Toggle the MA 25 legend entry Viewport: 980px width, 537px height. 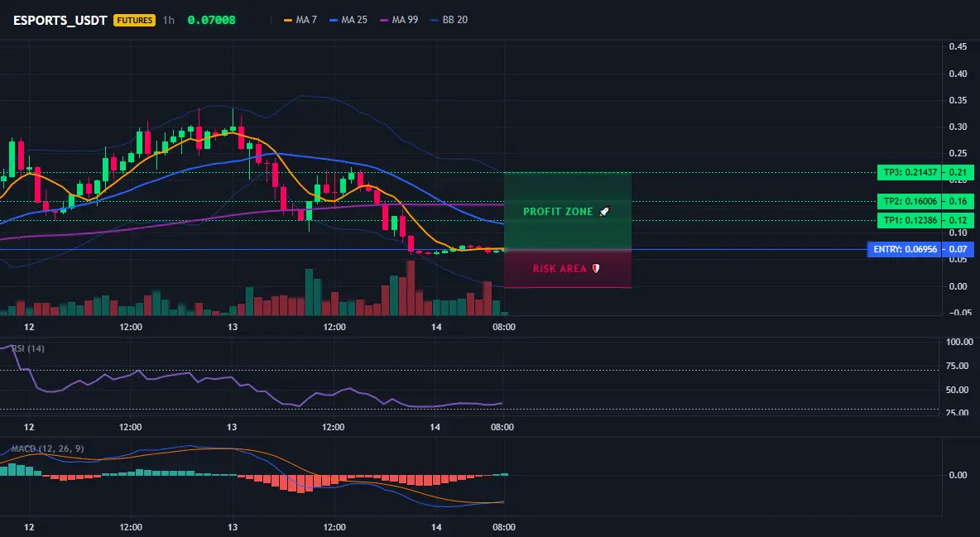(348, 20)
